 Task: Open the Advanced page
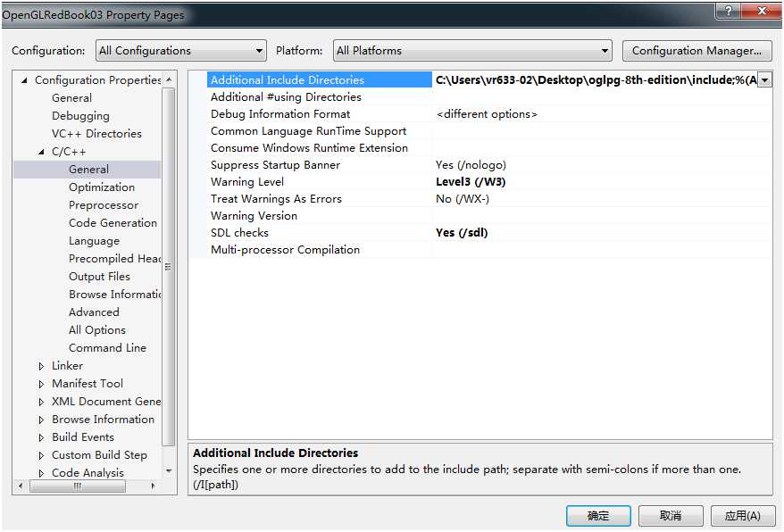click(x=94, y=312)
